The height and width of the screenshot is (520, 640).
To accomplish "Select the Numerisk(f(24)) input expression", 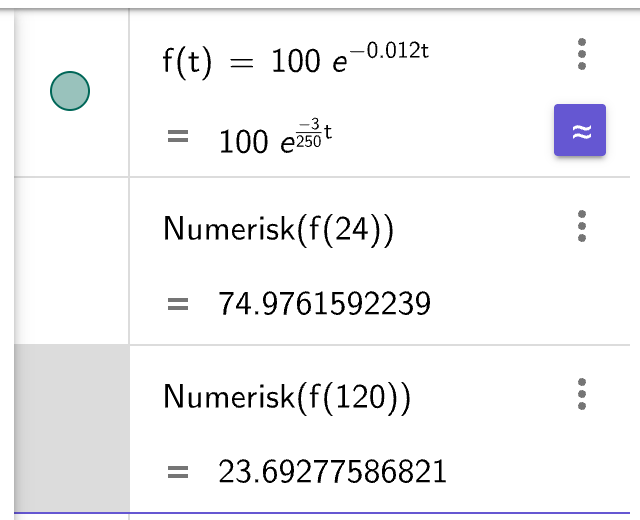I will coord(278,229).
